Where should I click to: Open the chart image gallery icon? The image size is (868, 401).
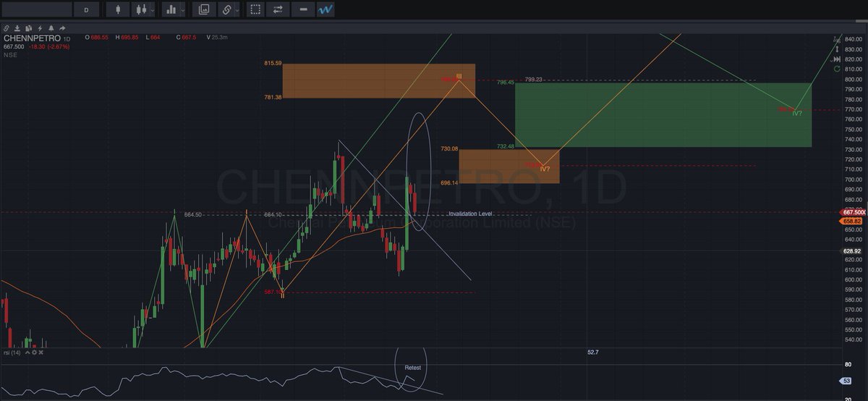204,9
